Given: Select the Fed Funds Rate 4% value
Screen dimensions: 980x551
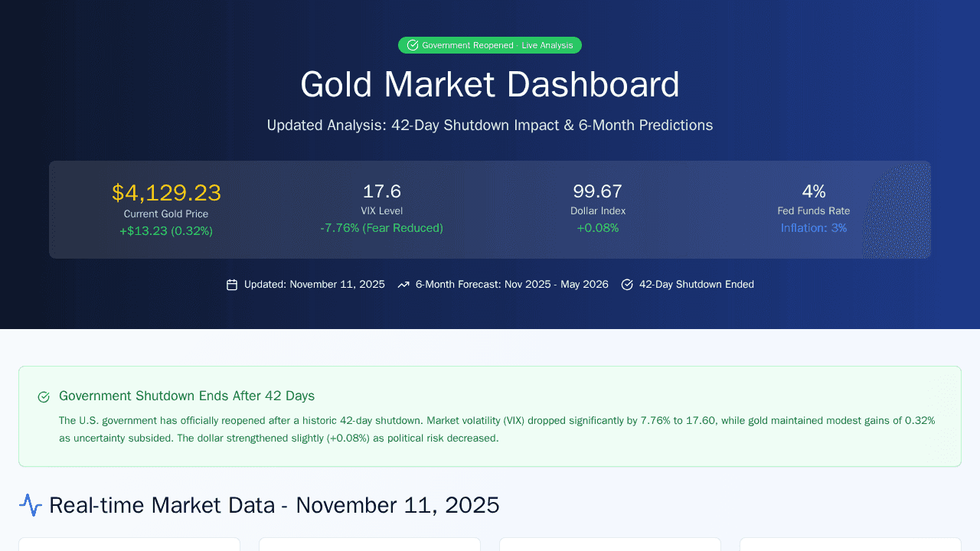Looking at the screenshot, I should click(x=813, y=191).
